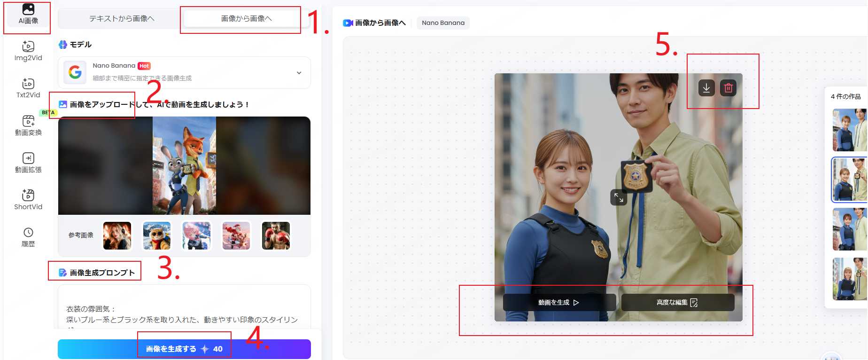Click the 動画を生成 button
Image resolution: width=868 pixels, height=360 pixels.
pos(559,302)
